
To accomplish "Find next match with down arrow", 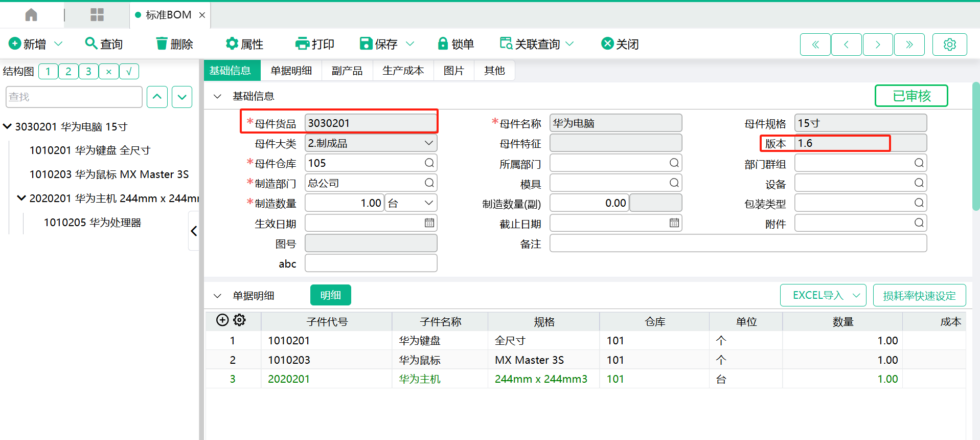I will (182, 97).
